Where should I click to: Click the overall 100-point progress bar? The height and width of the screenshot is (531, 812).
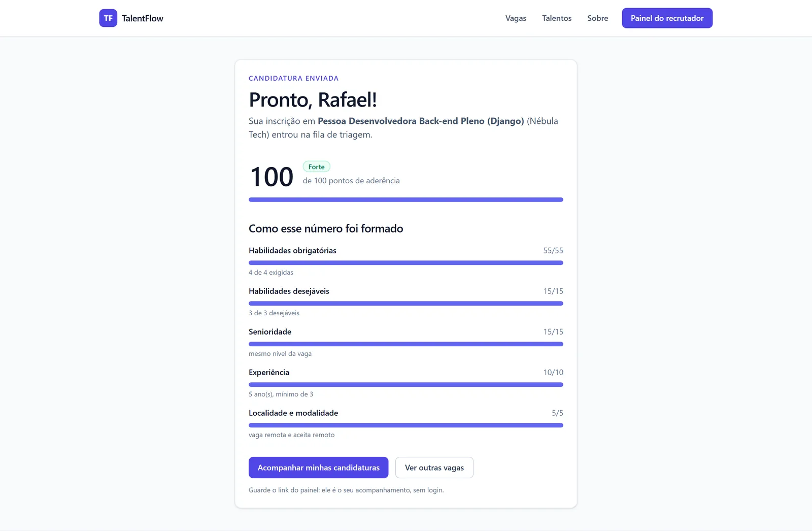pos(406,200)
